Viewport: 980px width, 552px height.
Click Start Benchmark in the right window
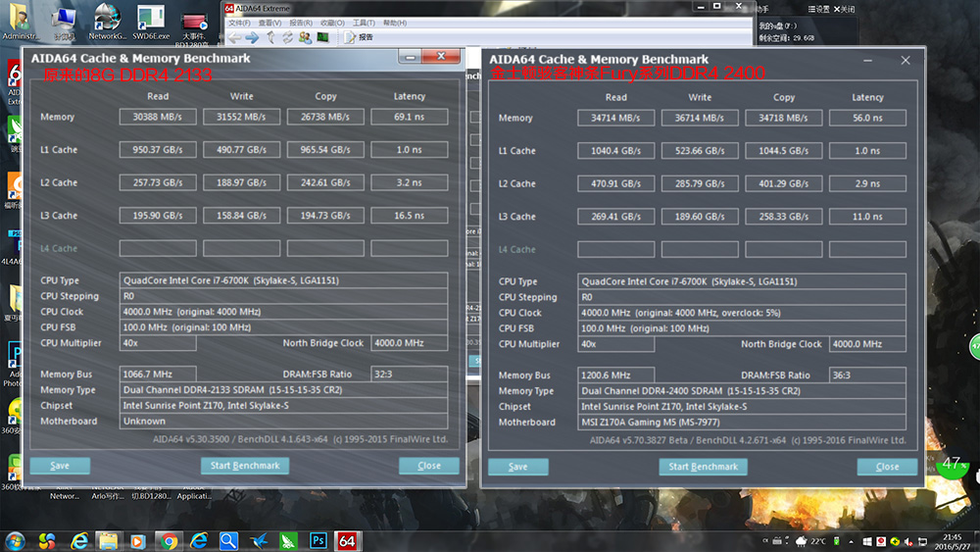click(x=703, y=467)
